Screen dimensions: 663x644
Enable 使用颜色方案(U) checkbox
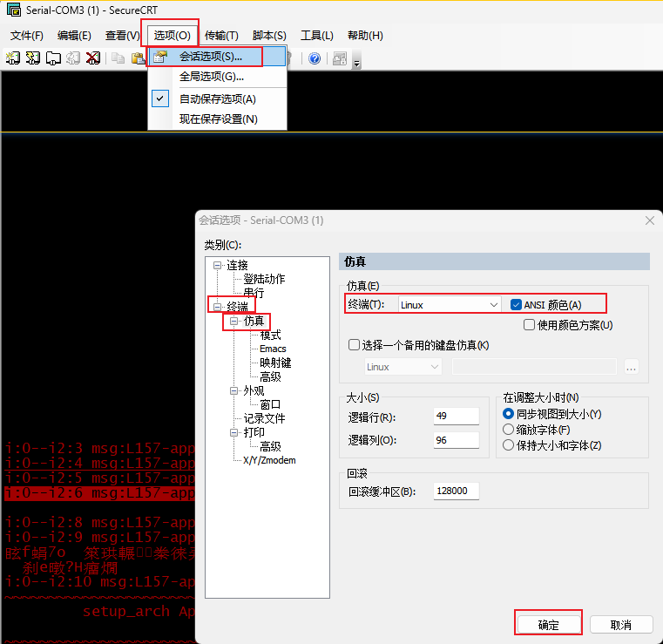click(529, 325)
